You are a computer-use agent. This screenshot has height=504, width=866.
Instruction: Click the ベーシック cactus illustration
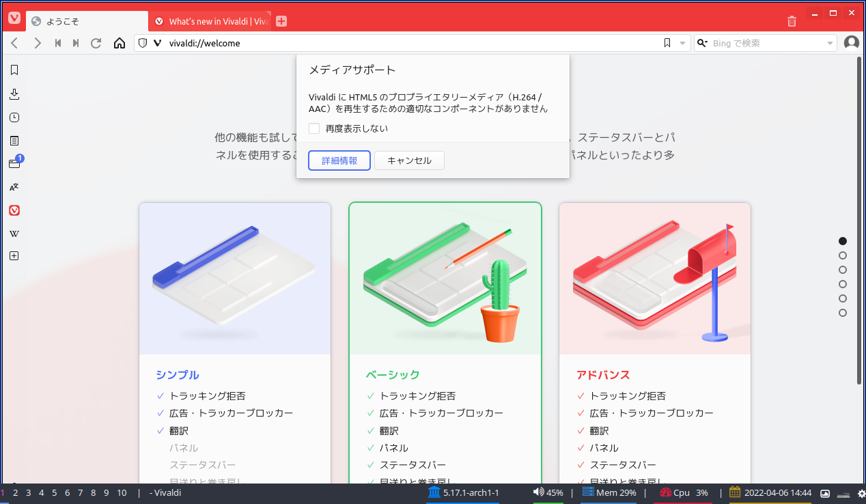coord(445,279)
